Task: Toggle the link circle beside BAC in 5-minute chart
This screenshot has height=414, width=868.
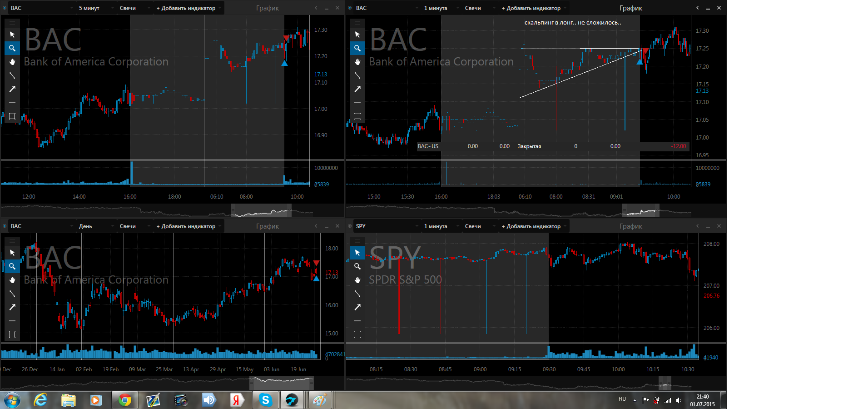Action: pos(5,8)
